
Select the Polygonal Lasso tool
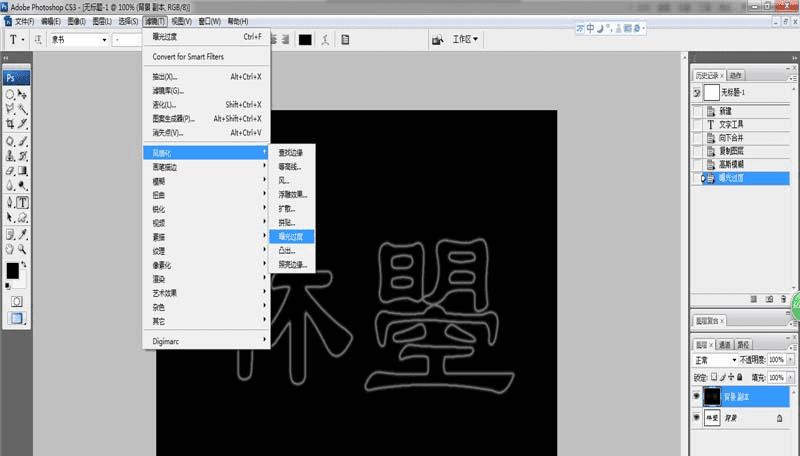[x=10, y=109]
